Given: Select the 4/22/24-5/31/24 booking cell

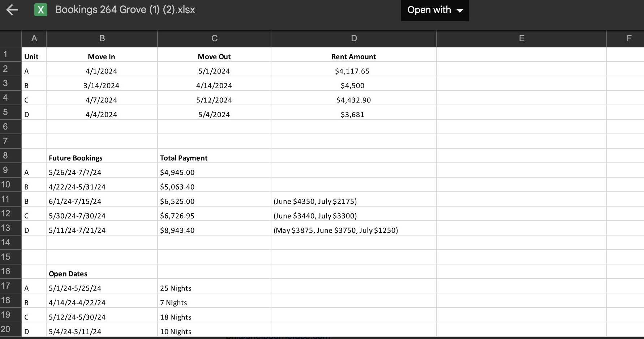Looking at the screenshot, I should point(102,185).
